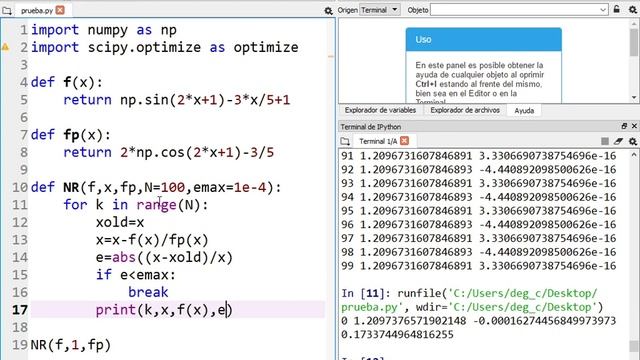Switch to Explorador de archivos tab
This screenshot has width=640, height=360.
465,110
